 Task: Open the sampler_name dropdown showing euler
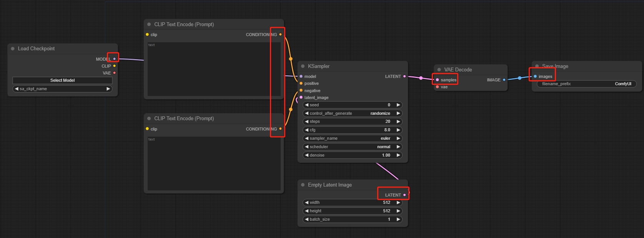tap(353, 138)
